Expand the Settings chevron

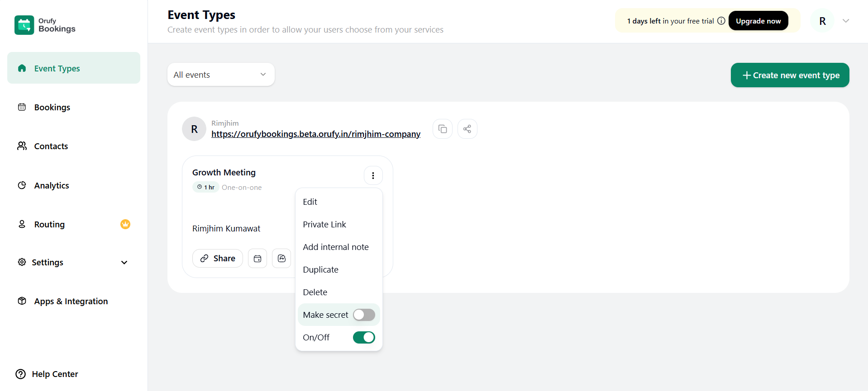[124, 263]
